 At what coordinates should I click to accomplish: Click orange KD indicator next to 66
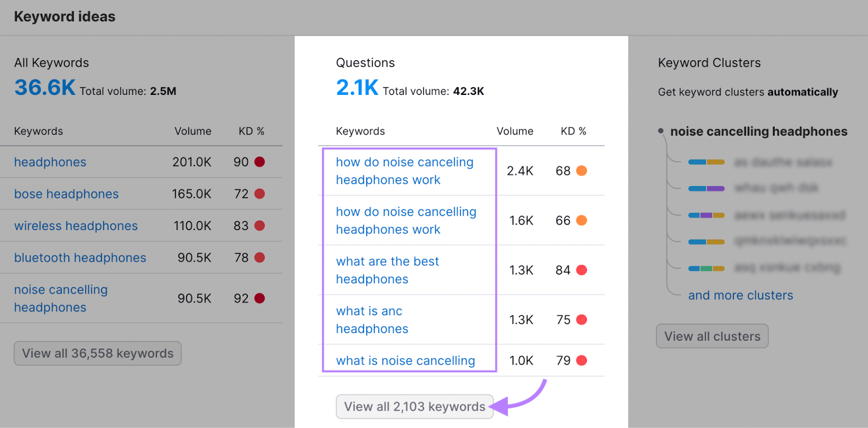pos(582,221)
